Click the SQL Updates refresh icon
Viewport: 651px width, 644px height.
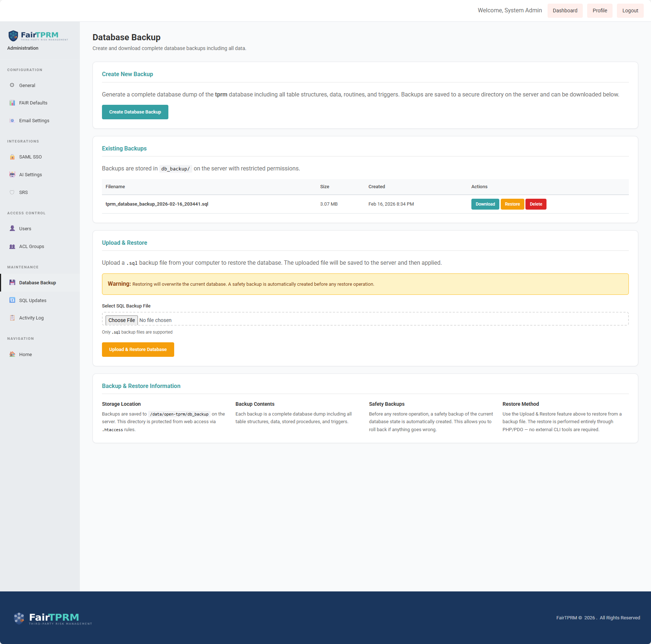click(12, 300)
